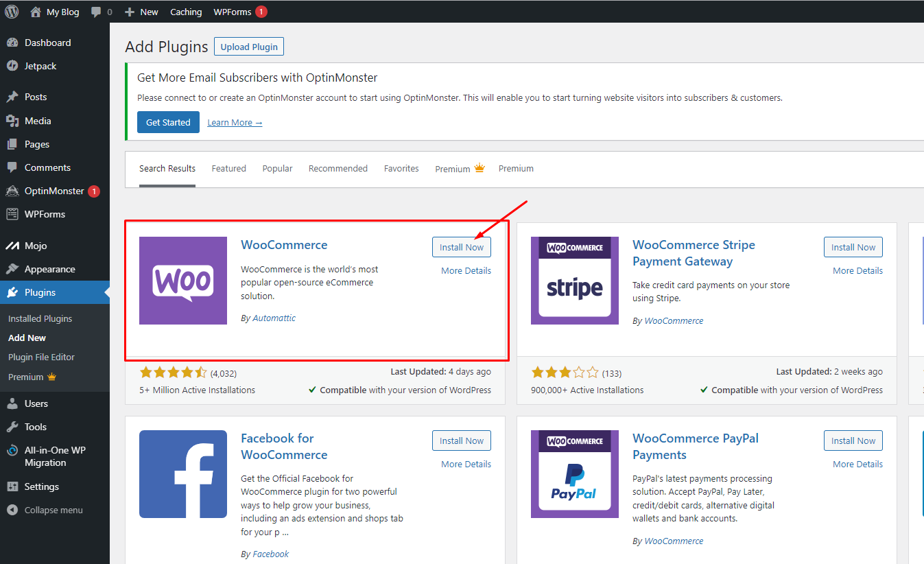Click the WooCommerce PayPal Payments logo
The height and width of the screenshot is (564, 924).
tap(575, 474)
